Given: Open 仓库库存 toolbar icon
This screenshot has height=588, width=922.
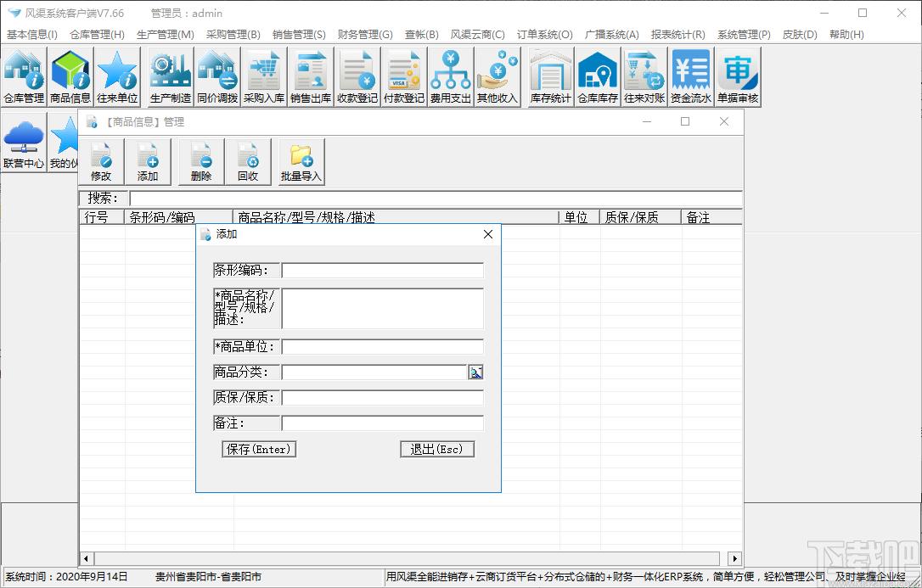Looking at the screenshot, I should [598, 77].
